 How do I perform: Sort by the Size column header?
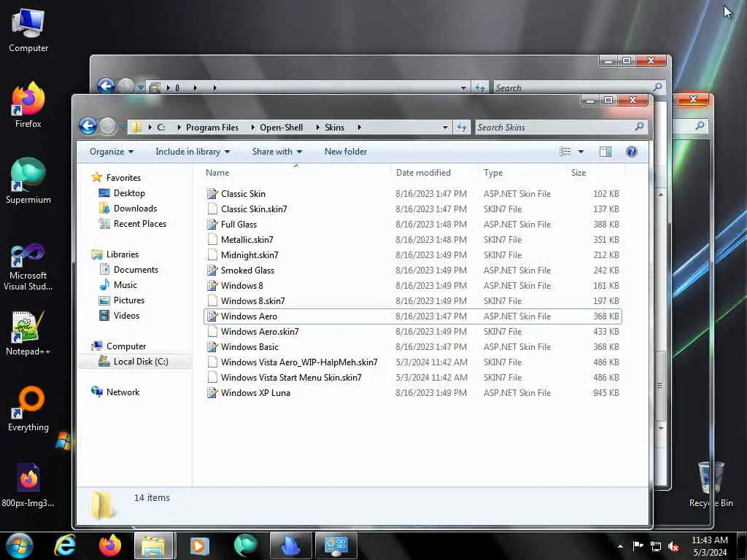(x=595, y=172)
